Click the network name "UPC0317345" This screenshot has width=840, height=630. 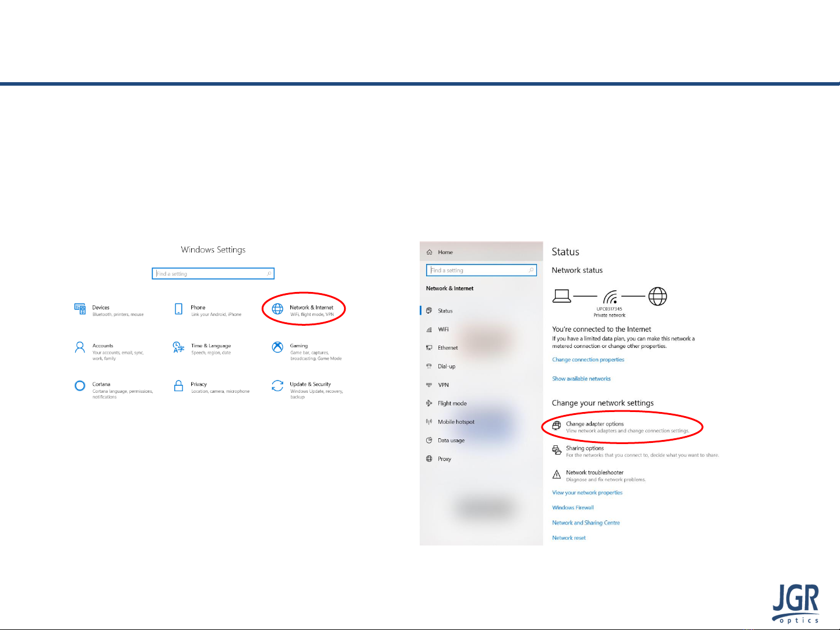coord(609,309)
